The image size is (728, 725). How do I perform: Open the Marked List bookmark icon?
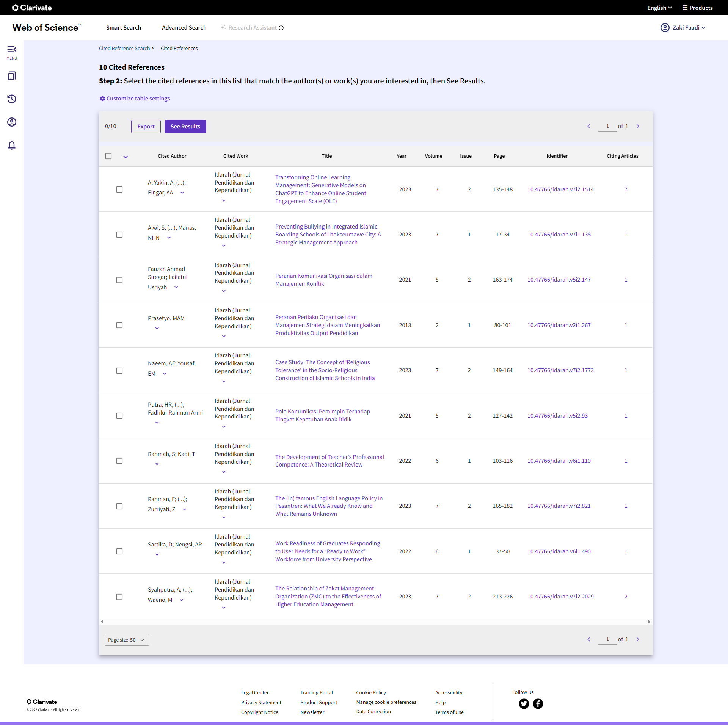12,76
